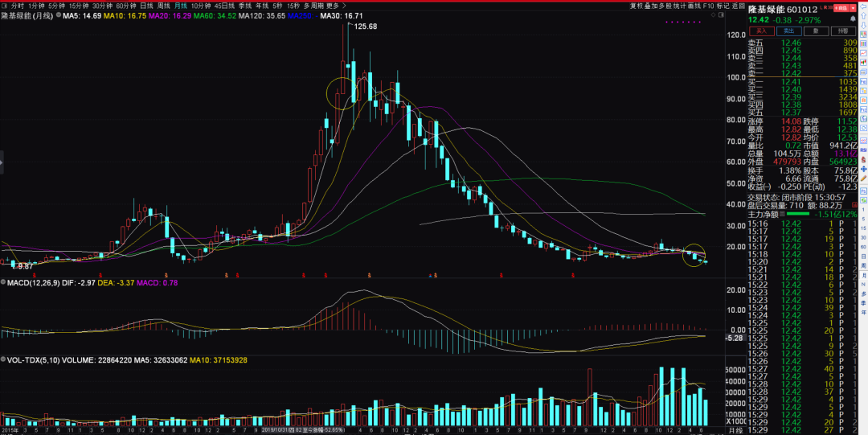Select sidebar period '季' shortcut
Screen dimensions: 868x435
[863, 303]
